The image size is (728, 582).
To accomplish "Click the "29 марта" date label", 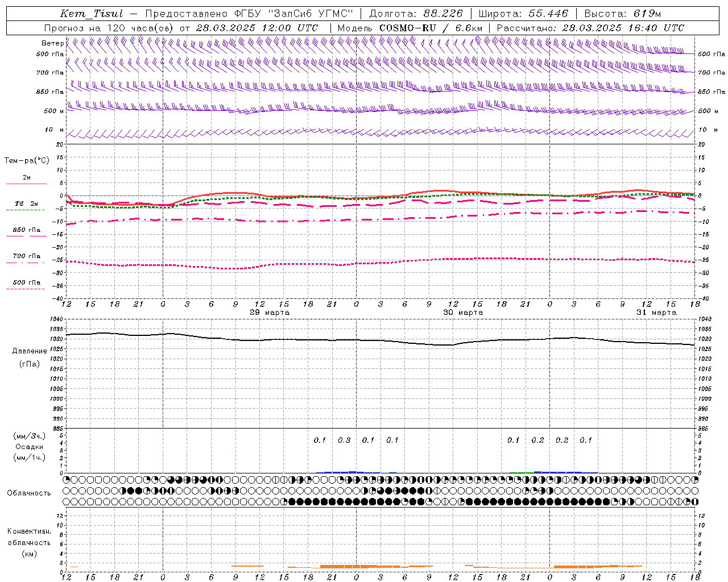I will pyautogui.click(x=270, y=313).
